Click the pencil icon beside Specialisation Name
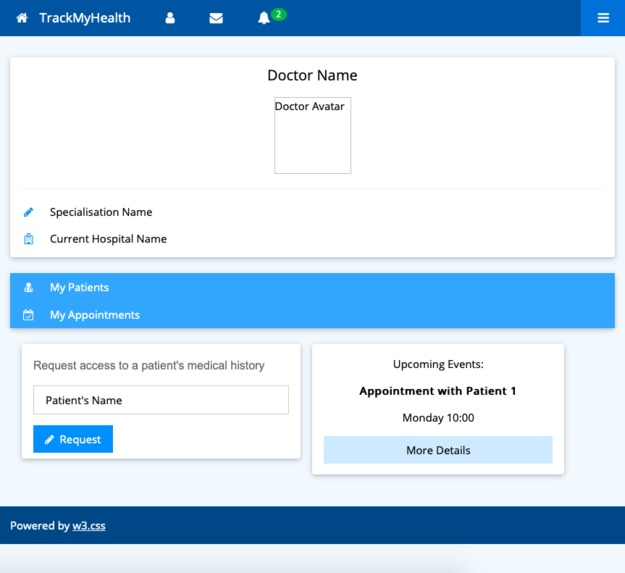Viewport: 625px width, 573px height. point(28,212)
